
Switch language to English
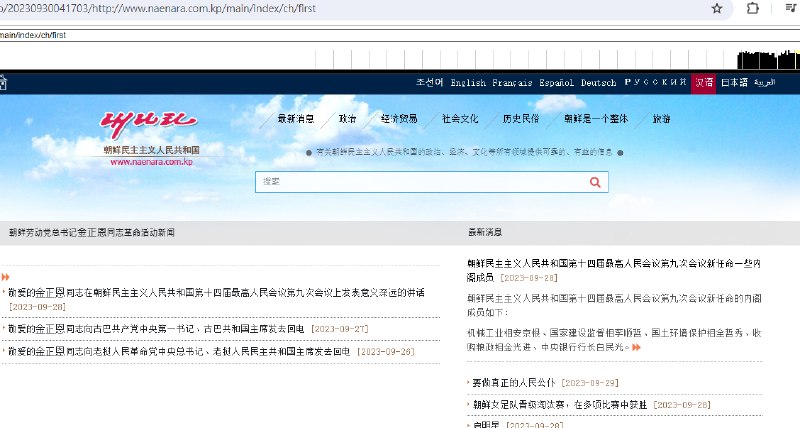point(468,83)
